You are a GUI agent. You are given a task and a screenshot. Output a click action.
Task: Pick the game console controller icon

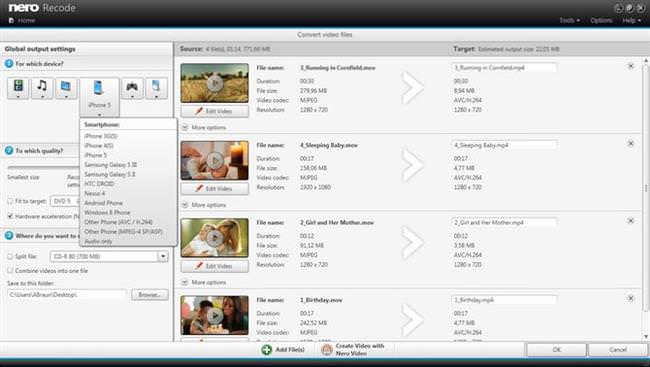tap(132, 87)
